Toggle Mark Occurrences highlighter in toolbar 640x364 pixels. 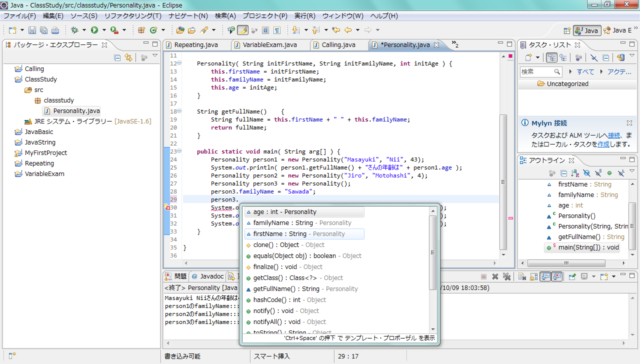point(242,30)
